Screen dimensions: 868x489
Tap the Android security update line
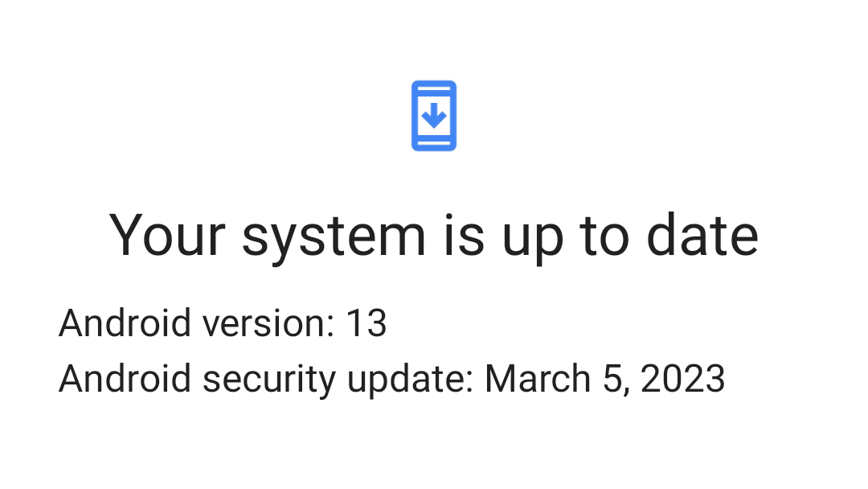[x=391, y=379]
